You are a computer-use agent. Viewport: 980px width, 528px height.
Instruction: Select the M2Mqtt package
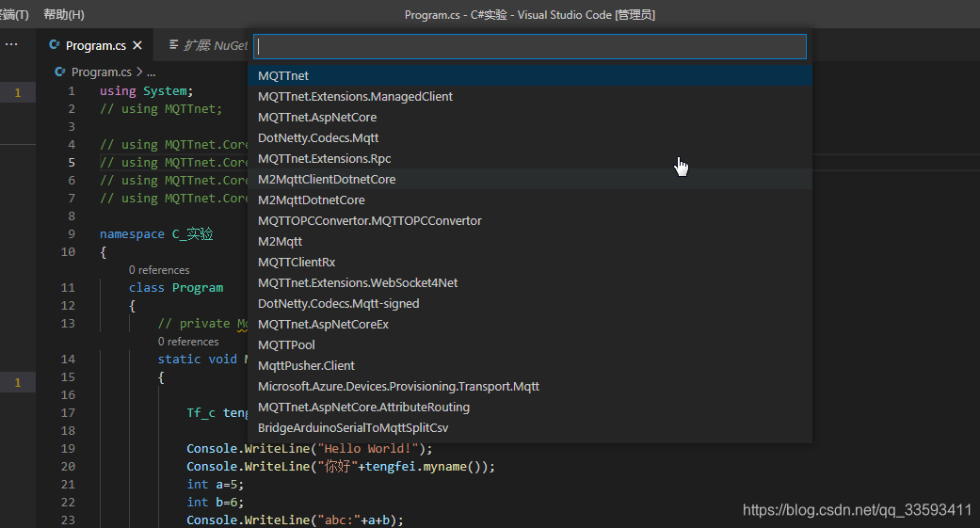pyautogui.click(x=530, y=241)
